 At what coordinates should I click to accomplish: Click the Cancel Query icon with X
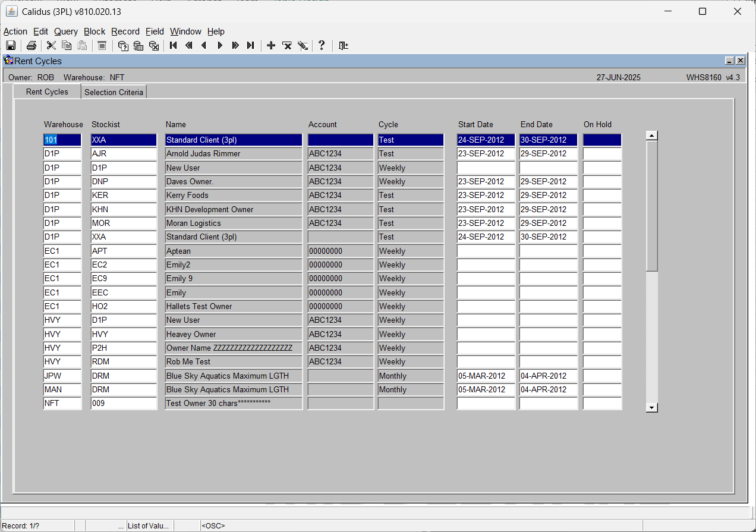(x=154, y=46)
